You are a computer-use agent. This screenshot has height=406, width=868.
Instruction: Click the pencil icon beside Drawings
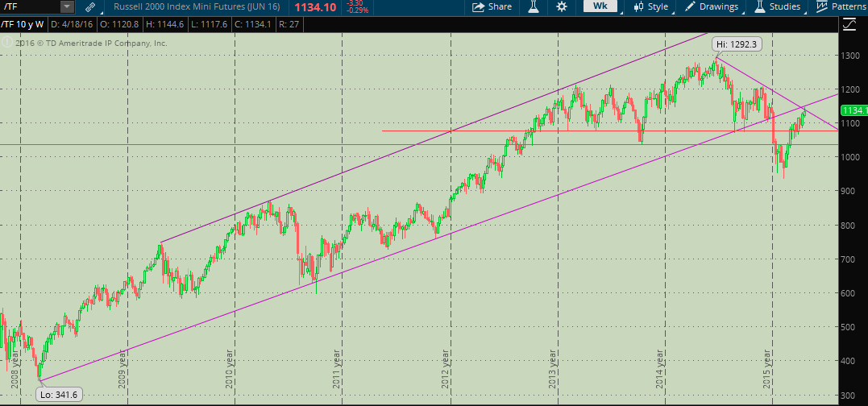point(690,6)
